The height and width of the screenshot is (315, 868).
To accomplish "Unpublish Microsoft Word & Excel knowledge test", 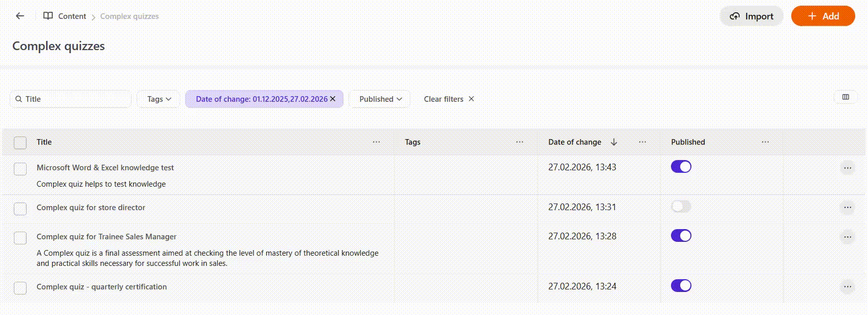I will 681,167.
